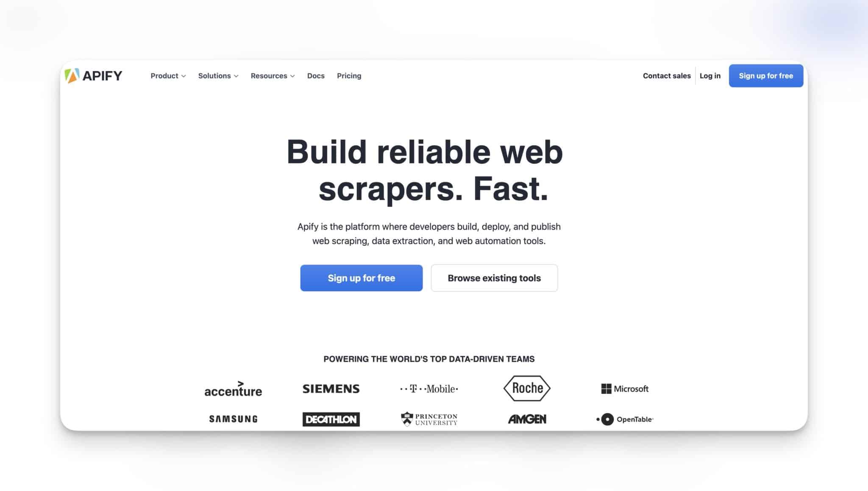Click the Roche logo icon
Viewport: 868px width, 491px height.
tap(527, 388)
